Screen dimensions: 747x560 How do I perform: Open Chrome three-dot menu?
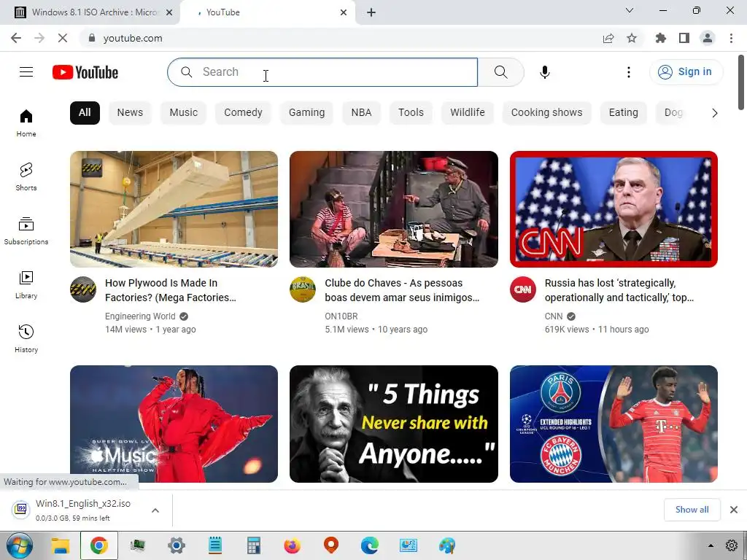pos(731,38)
